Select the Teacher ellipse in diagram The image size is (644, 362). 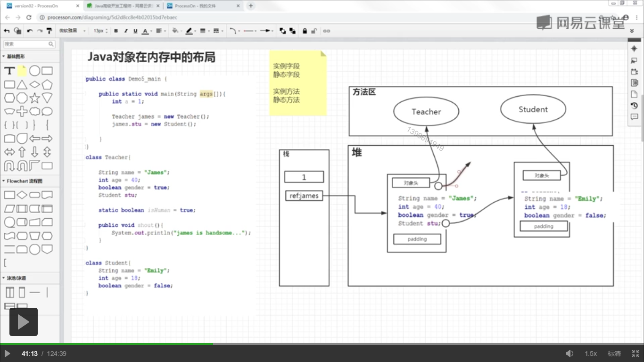click(426, 112)
